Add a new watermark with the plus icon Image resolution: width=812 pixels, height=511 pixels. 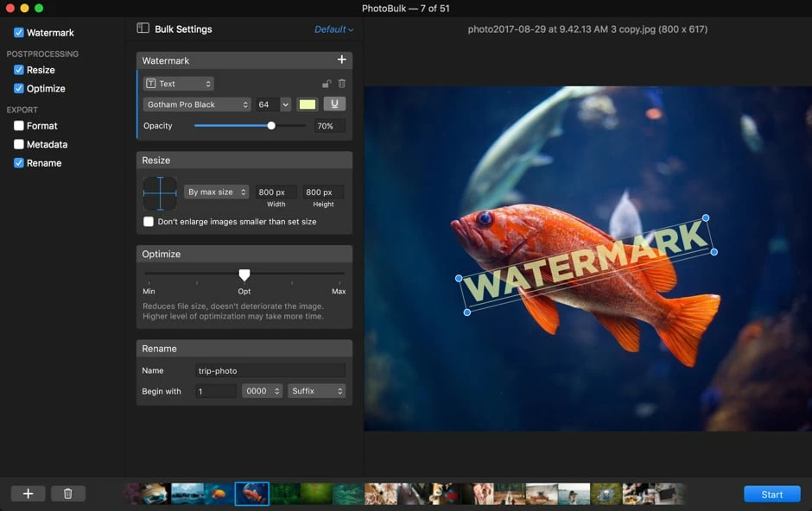[x=341, y=60]
